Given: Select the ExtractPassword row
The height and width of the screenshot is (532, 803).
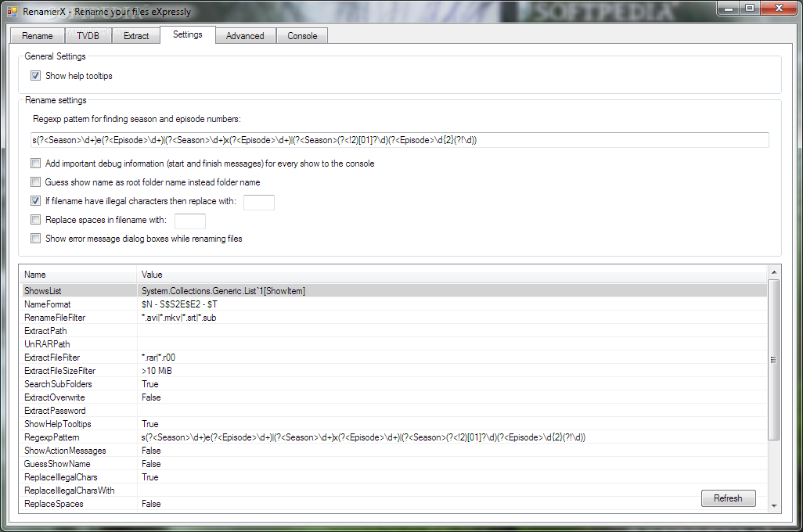Looking at the screenshot, I should [x=394, y=411].
